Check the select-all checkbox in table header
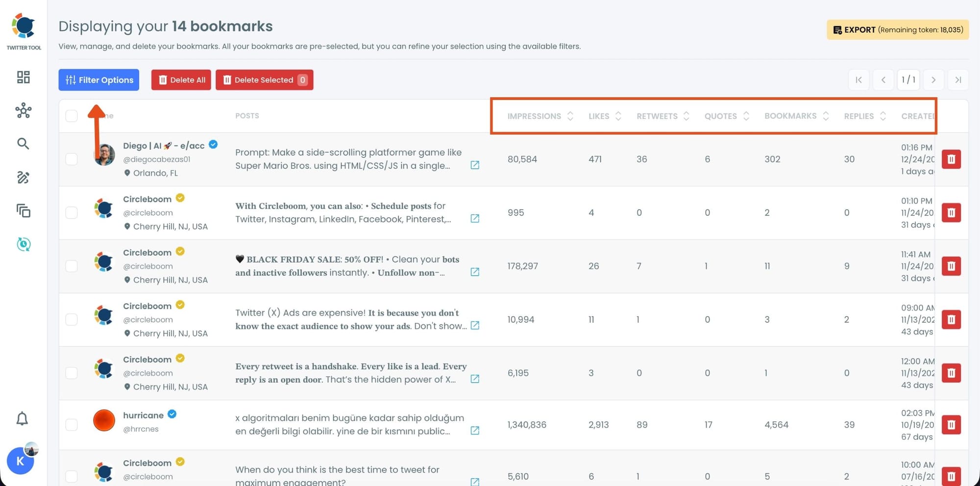This screenshot has height=486, width=980. click(72, 116)
